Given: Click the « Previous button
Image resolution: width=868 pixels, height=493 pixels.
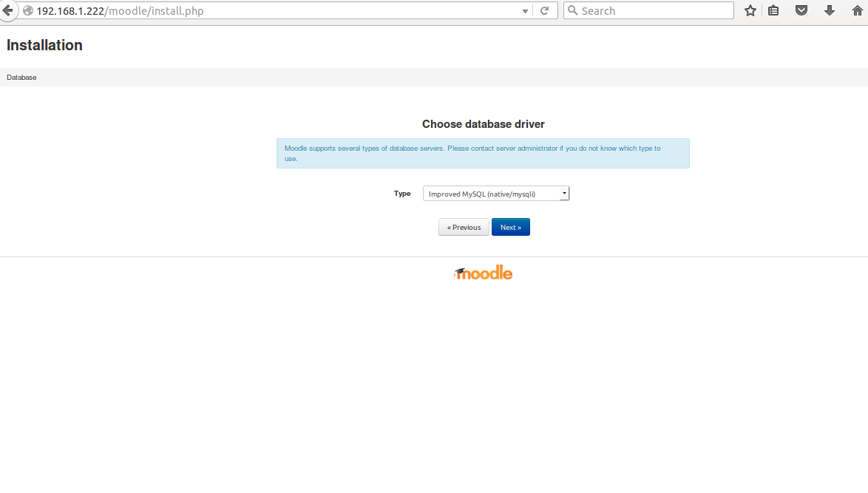Looking at the screenshot, I should coord(464,227).
